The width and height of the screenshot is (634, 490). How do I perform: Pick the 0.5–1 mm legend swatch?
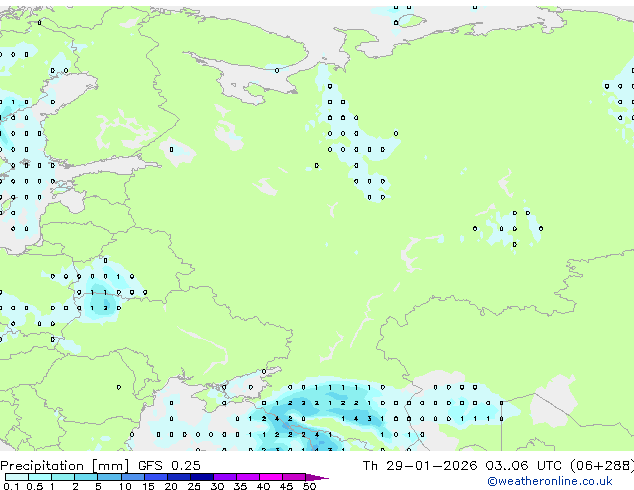click(x=40, y=477)
